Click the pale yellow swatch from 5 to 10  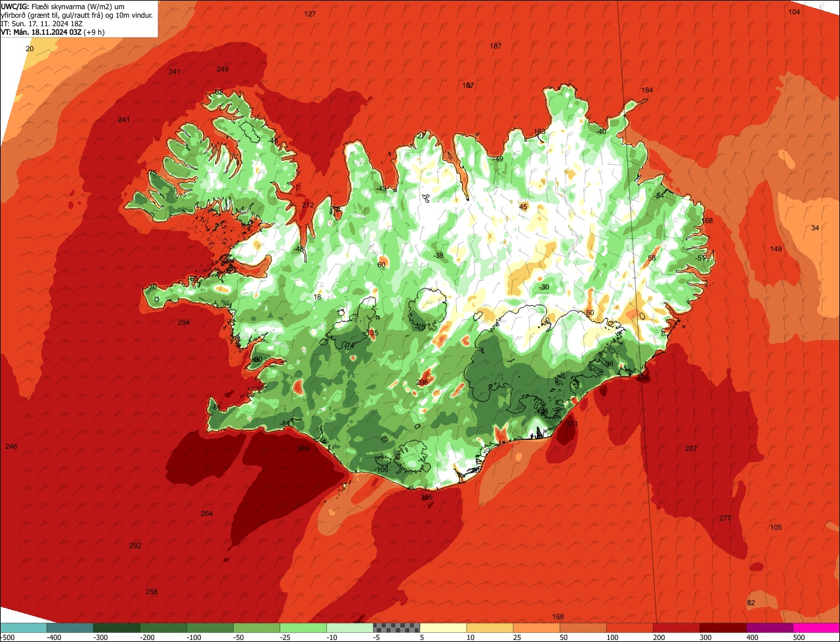coord(443,628)
